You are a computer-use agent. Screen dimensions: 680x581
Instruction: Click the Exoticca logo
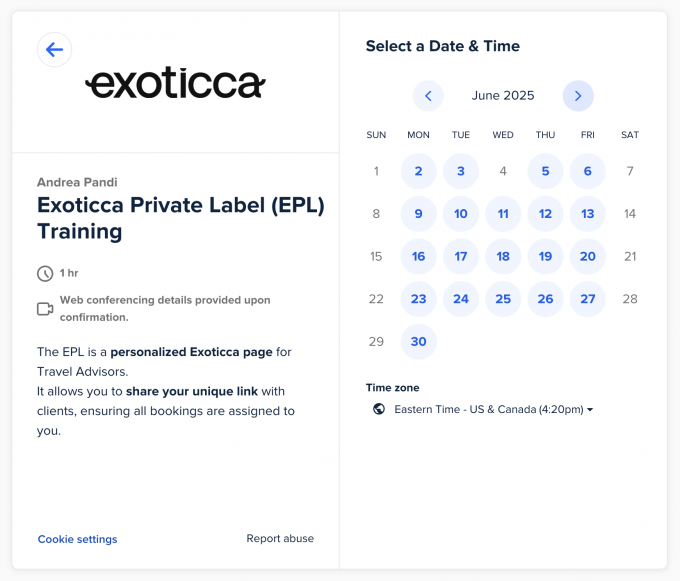(x=175, y=85)
